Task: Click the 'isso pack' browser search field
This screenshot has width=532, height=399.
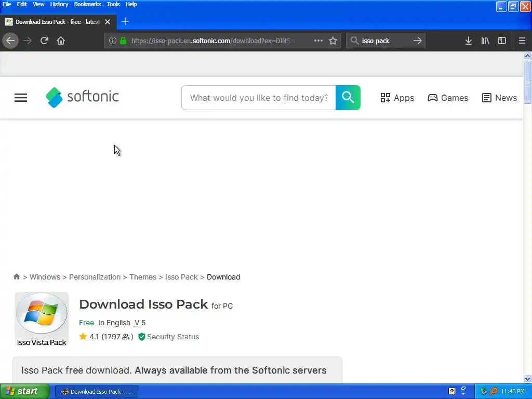Action: coord(385,41)
